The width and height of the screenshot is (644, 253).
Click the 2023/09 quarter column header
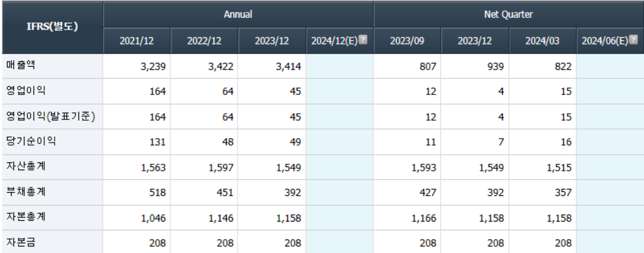pos(407,40)
